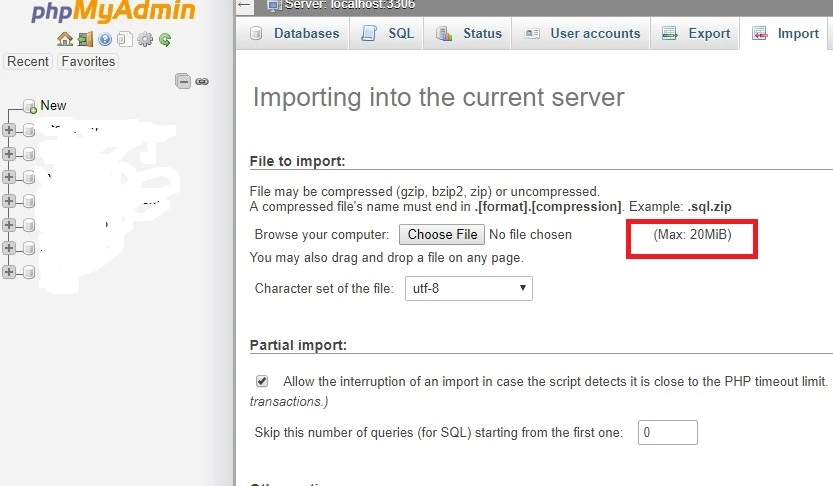Image resolution: width=833 pixels, height=486 pixels.
Task: Open phpMyAdmin documentation help icon
Action: (105, 39)
